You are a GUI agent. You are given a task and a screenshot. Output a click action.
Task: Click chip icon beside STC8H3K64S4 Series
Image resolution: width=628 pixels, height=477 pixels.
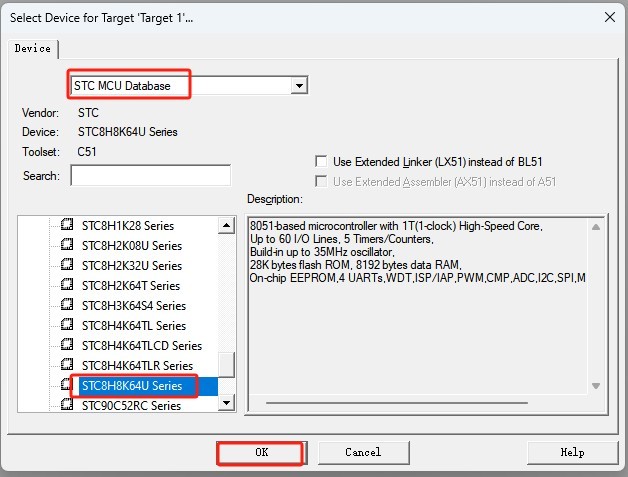click(x=67, y=305)
